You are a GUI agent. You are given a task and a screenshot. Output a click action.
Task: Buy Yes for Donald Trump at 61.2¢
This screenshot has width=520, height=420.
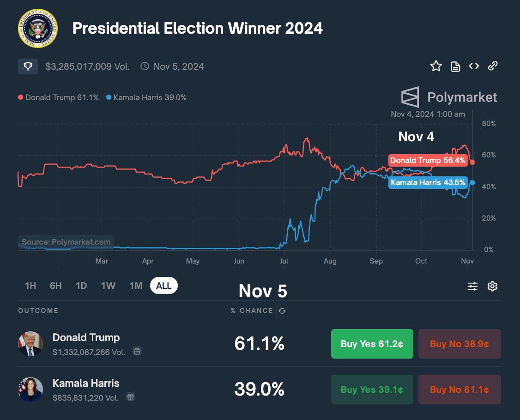(x=372, y=344)
